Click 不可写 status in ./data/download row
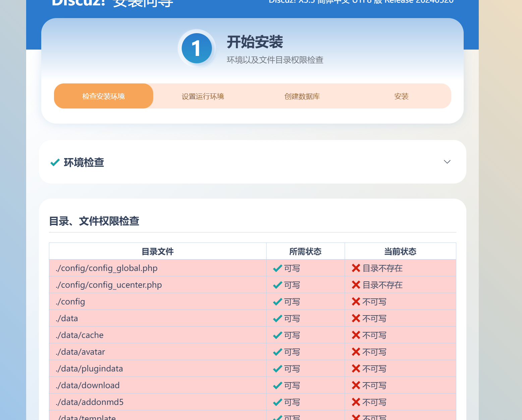The height and width of the screenshot is (420, 522). coord(374,386)
